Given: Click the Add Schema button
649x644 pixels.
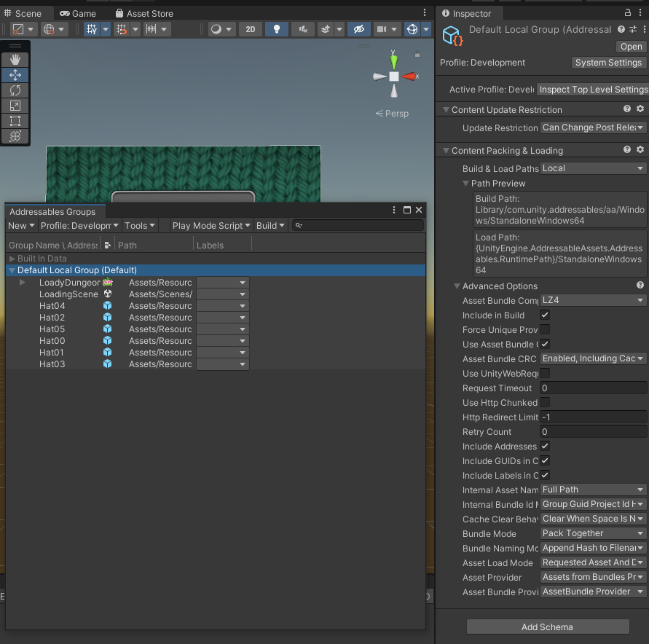Looking at the screenshot, I should [548, 627].
